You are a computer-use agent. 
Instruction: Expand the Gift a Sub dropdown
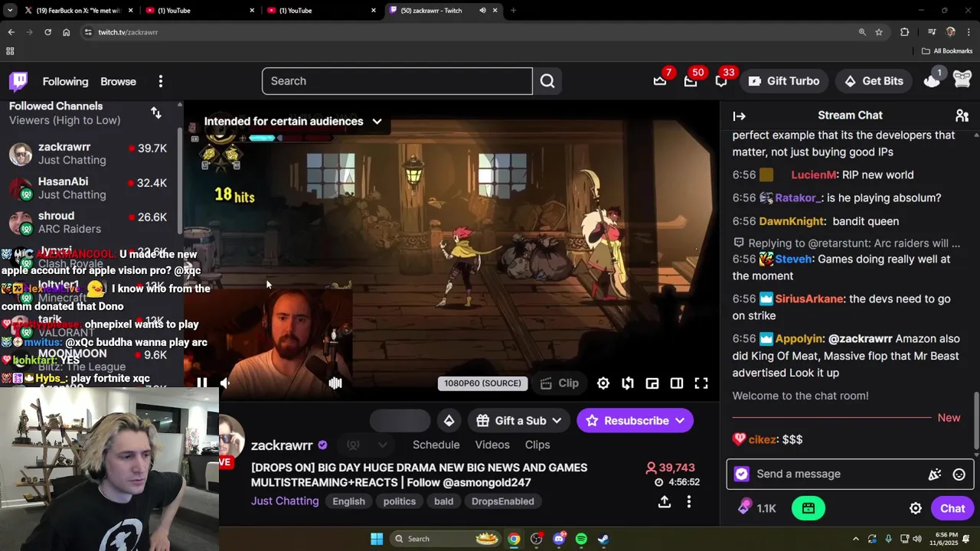coord(557,421)
